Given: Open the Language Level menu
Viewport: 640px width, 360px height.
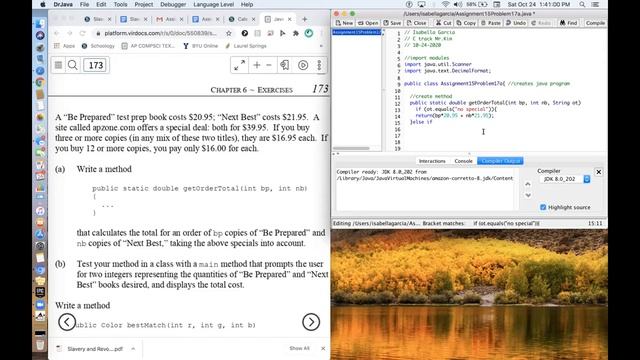Looking at the screenshot, I should [213, 4].
